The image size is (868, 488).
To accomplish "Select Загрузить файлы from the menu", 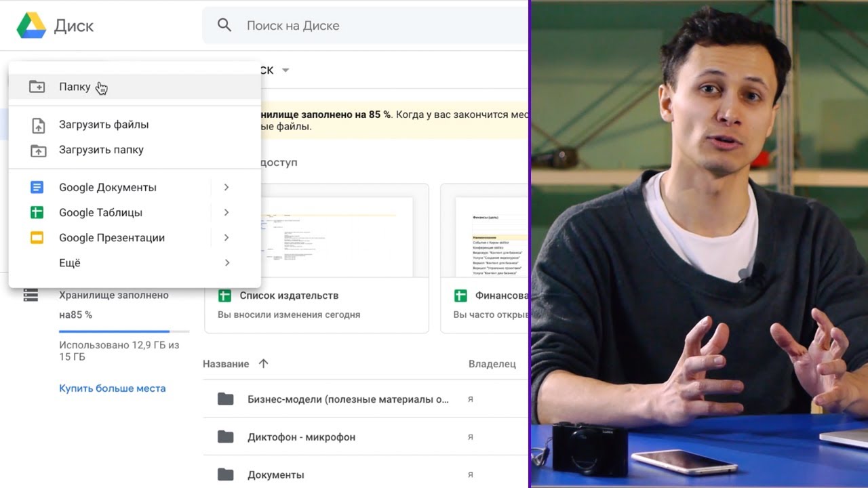I will [x=134, y=125].
